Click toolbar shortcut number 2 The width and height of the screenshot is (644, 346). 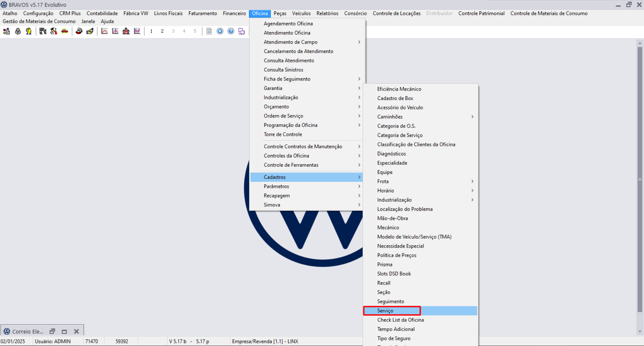tap(162, 31)
